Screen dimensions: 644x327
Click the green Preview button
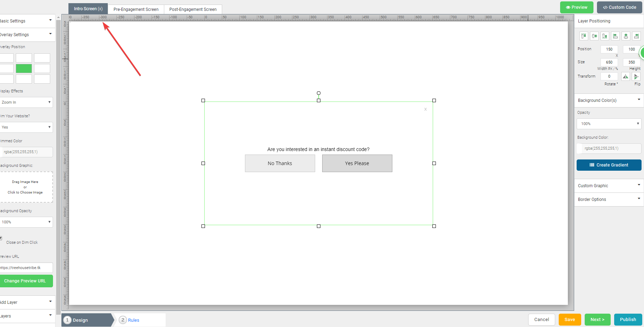click(x=577, y=7)
